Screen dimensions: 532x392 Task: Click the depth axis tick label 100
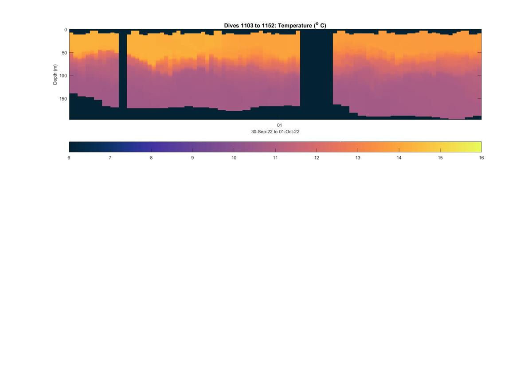click(x=63, y=76)
